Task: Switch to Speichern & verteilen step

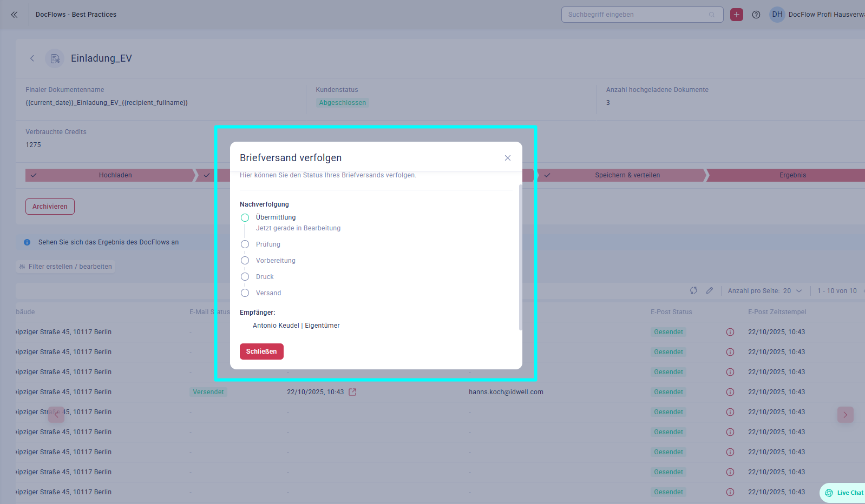Action: tap(627, 175)
